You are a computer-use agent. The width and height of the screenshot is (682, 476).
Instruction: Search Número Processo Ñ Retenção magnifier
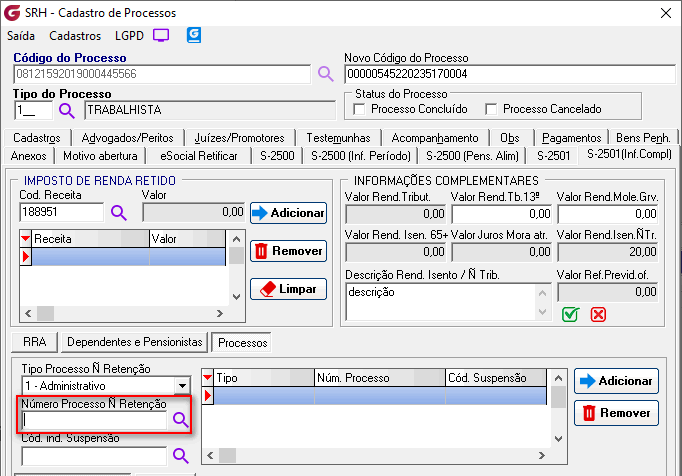(180, 421)
